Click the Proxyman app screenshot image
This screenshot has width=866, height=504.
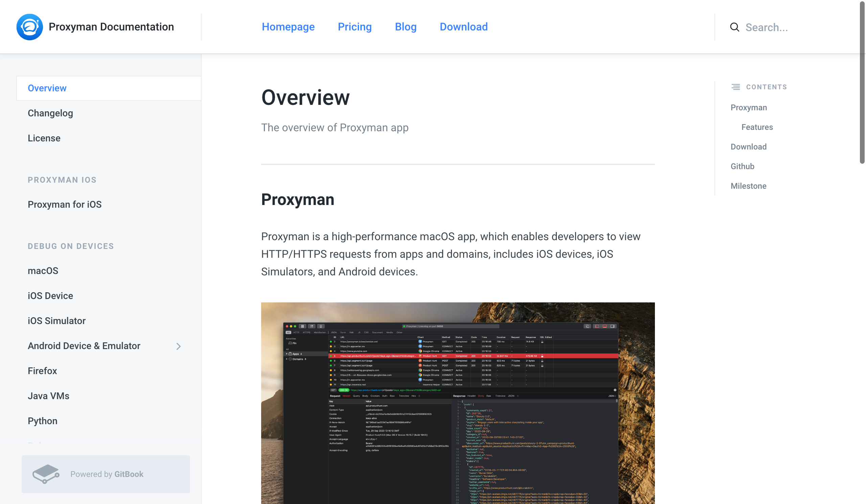coord(458,403)
